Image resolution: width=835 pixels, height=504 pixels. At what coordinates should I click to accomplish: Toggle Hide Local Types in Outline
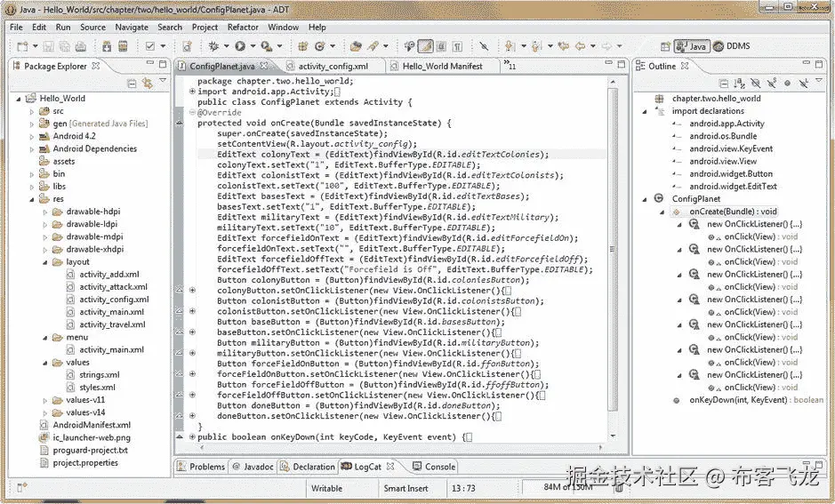click(804, 84)
